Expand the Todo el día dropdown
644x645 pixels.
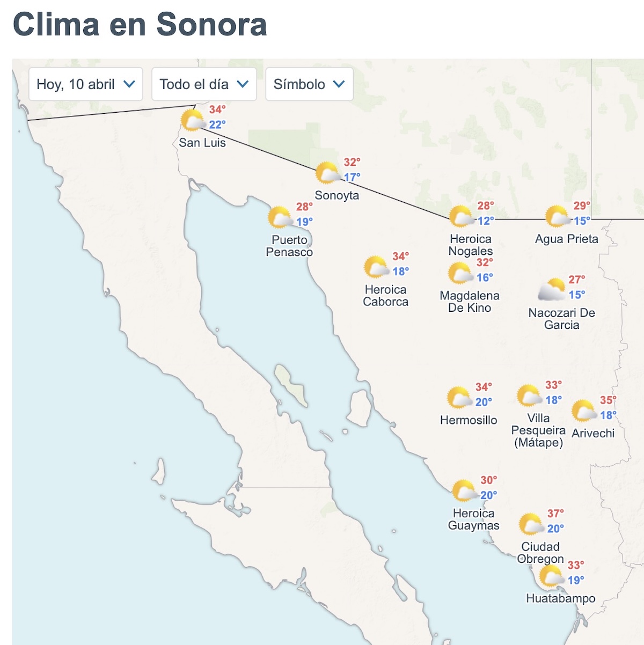pos(203,84)
